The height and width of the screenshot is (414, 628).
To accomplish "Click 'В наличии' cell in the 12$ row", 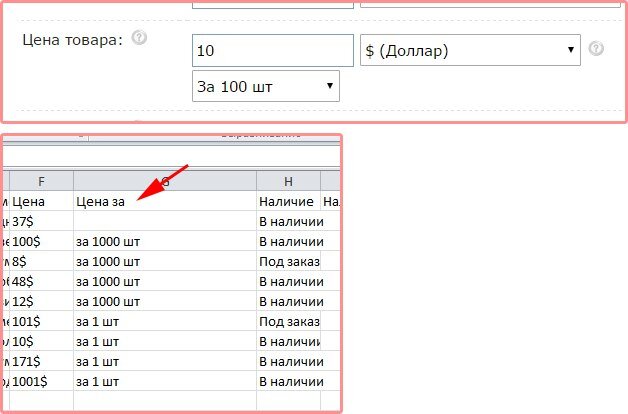I will [288, 301].
